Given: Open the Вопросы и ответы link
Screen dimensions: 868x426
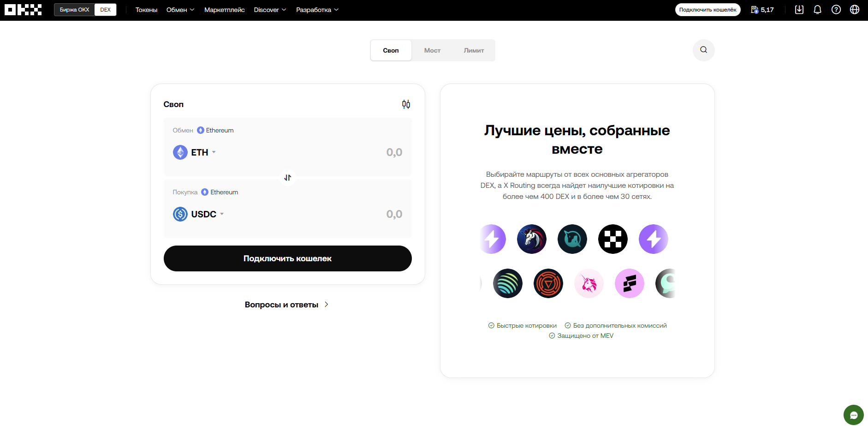Looking at the screenshot, I should pos(286,305).
